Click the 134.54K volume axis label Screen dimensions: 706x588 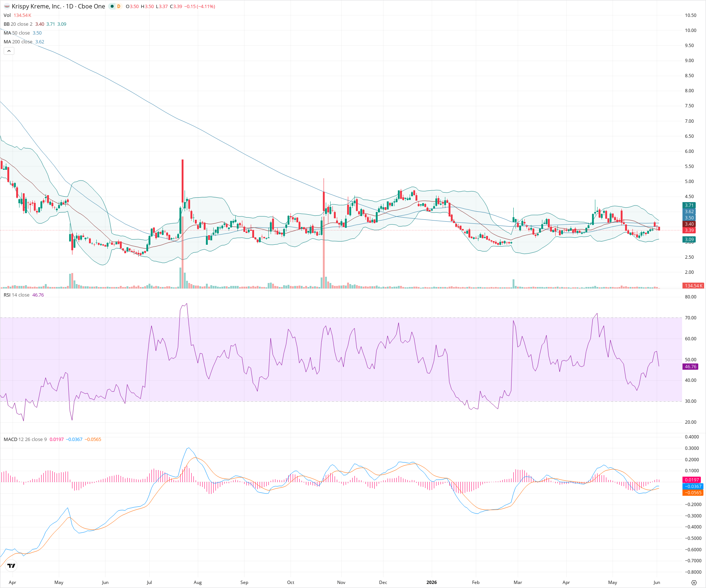[693, 286]
